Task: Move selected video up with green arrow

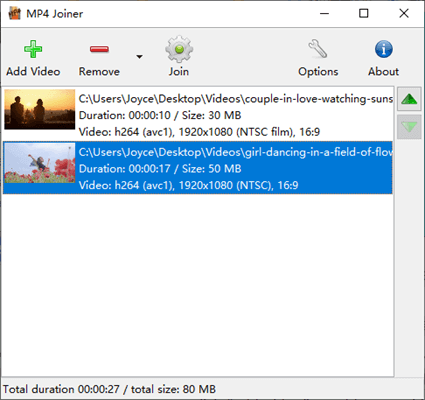Action: (x=409, y=99)
